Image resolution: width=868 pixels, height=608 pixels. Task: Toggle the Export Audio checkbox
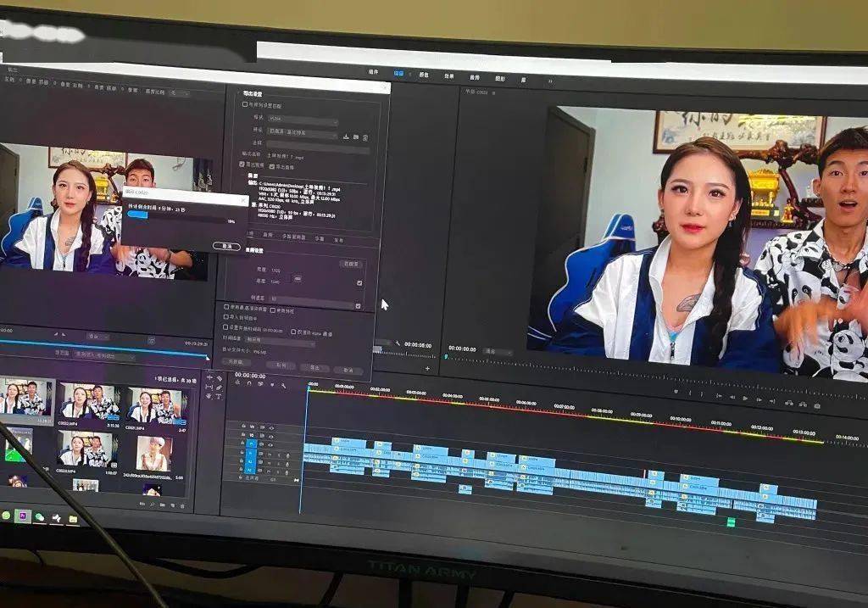pyautogui.click(x=272, y=166)
